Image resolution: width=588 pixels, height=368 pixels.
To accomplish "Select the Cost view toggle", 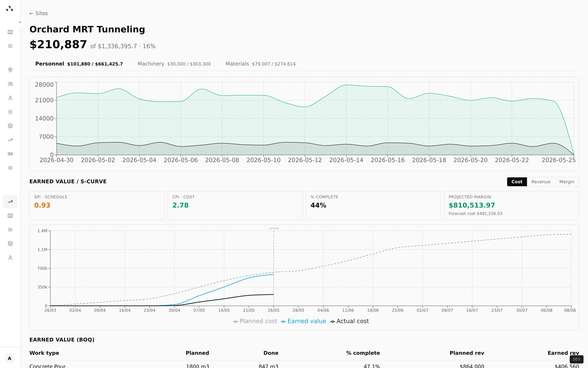I will coord(517,182).
